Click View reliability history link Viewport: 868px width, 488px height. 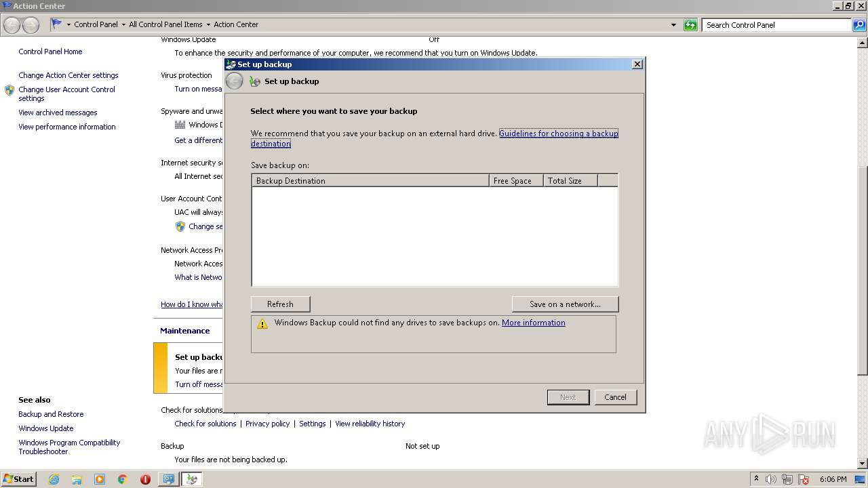[x=370, y=424]
